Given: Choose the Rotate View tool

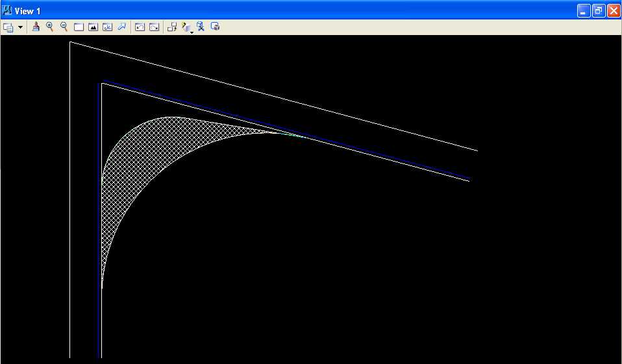Looking at the screenshot, I should [107, 27].
